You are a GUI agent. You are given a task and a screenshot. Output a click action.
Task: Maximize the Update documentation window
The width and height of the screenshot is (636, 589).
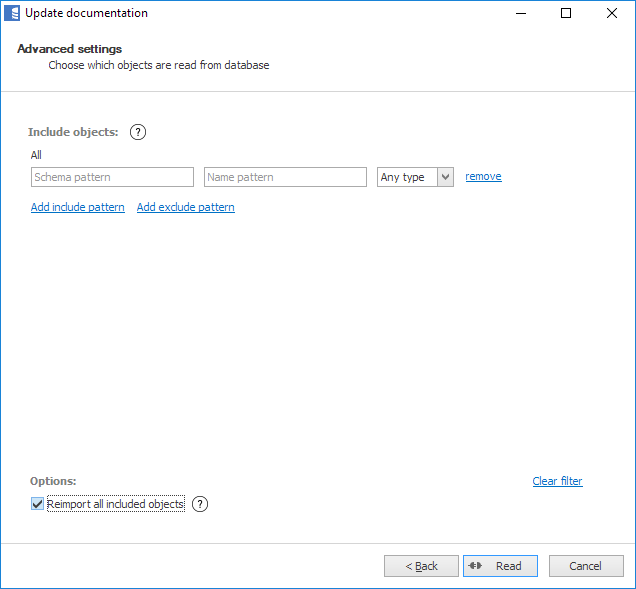coord(566,13)
